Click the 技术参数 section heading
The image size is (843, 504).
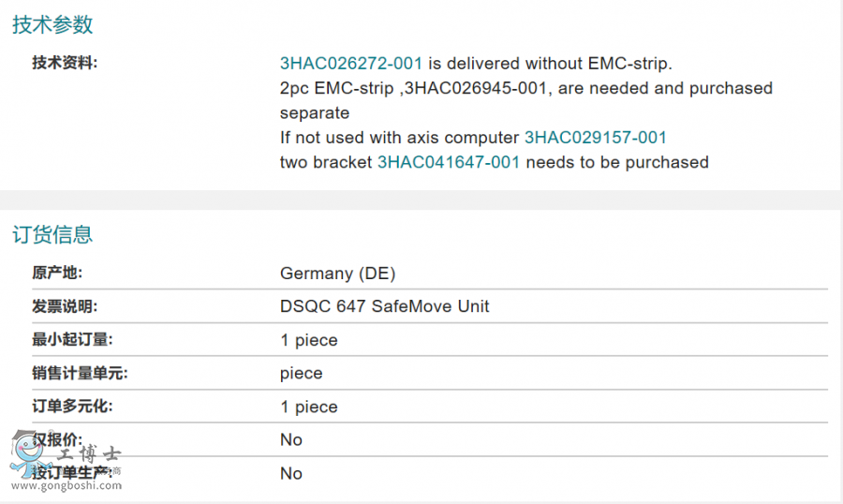click(x=52, y=25)
